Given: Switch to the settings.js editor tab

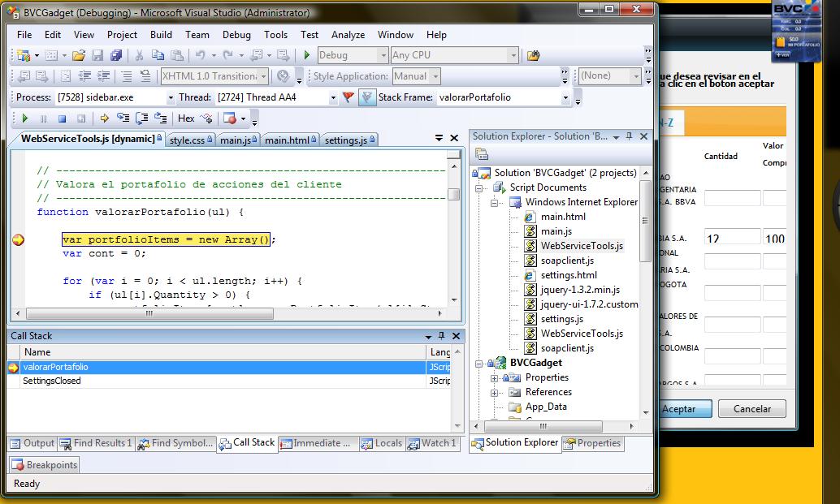Looking at the screenshot, I should click(350, 140).
